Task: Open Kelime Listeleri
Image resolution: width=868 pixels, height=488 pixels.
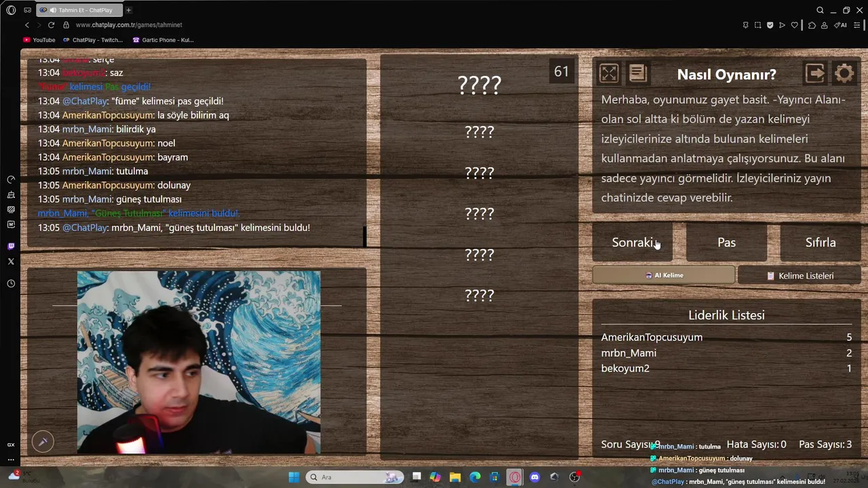Action: pyautogui.click(x=800, y=276)
